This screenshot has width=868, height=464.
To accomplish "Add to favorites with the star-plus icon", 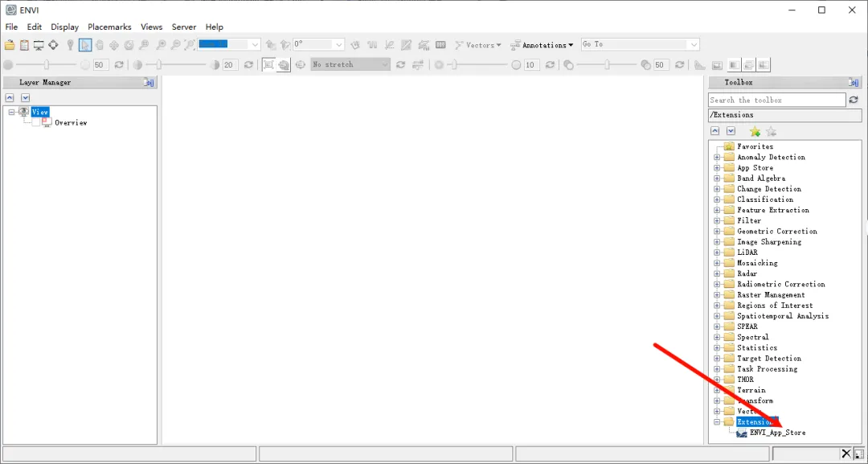I will pyautogui.click(x=755, y=131).
